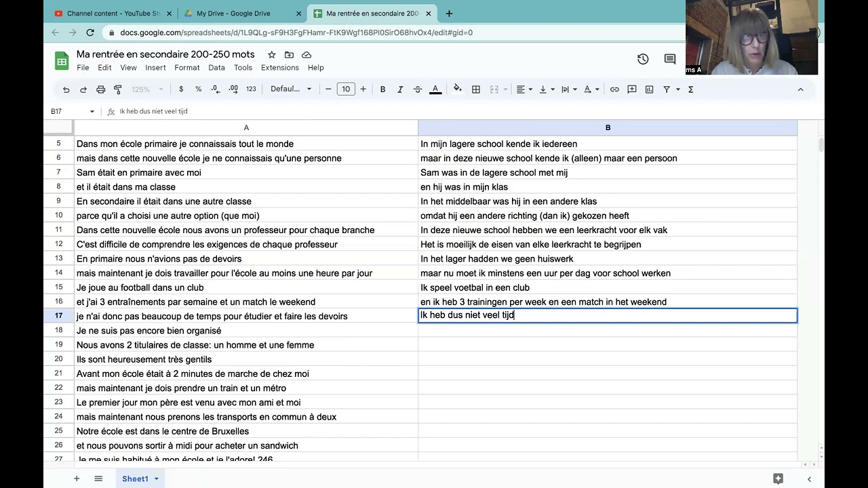
Task: Open text wrapping dropdown
Action: 569,89
